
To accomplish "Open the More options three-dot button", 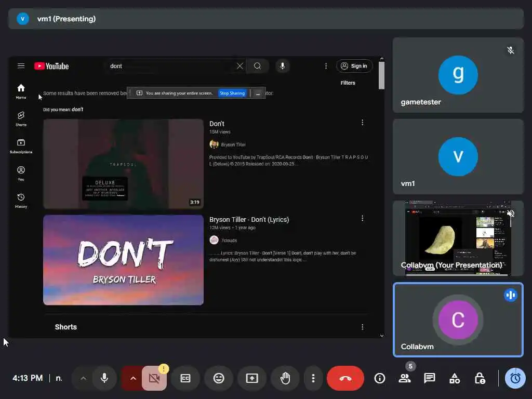I will pos(313,378).
